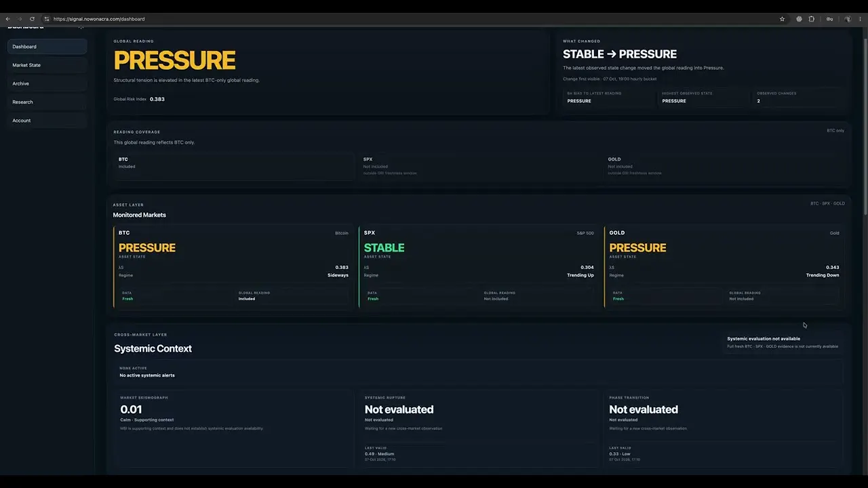Screen dimensions: 868x488
Task: Click Systemic Rupture's "Not evaluated" heading
Action: 399,409
